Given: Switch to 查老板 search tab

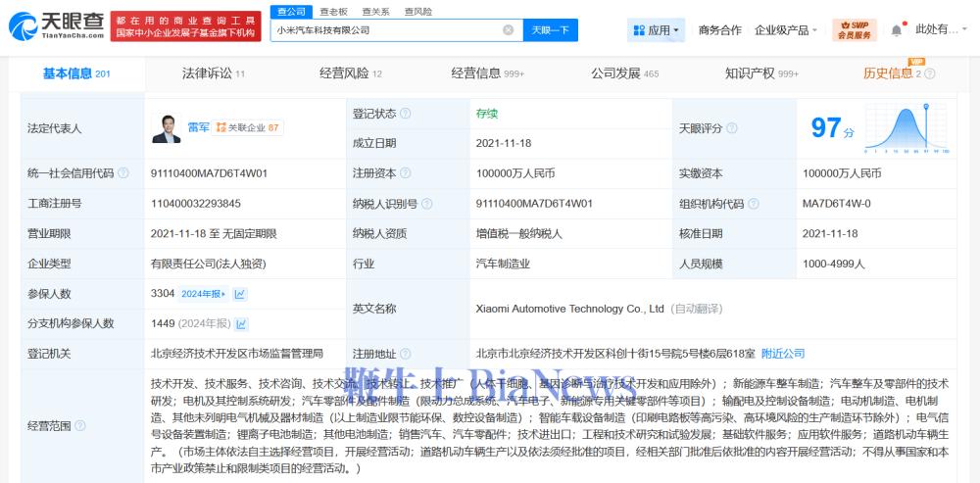Looking at the screenshot, I should click(333, 11).
